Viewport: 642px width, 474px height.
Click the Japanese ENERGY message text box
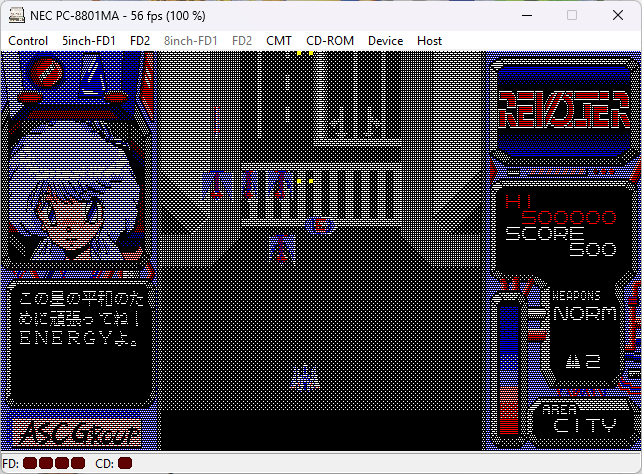80,343
